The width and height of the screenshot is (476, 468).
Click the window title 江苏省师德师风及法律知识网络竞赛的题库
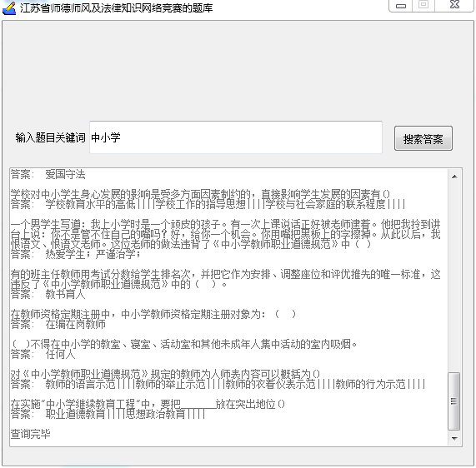pyautogui.click(x=116, y=8)
